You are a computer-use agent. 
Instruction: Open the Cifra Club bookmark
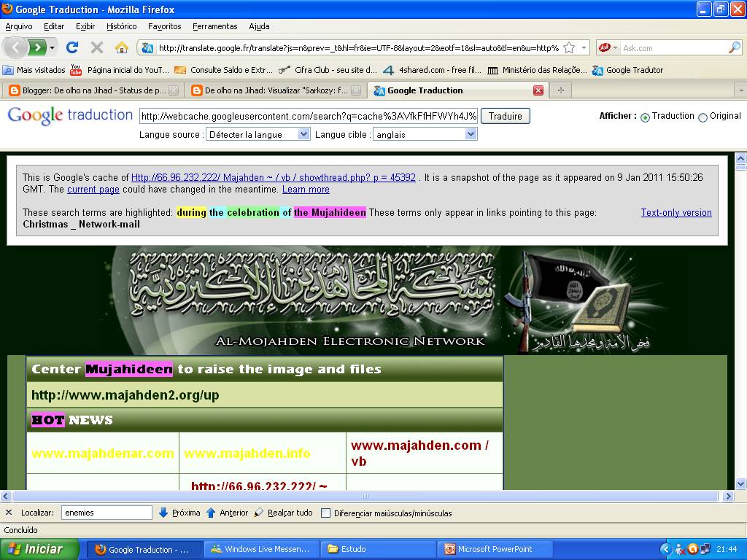click(328, 70)
